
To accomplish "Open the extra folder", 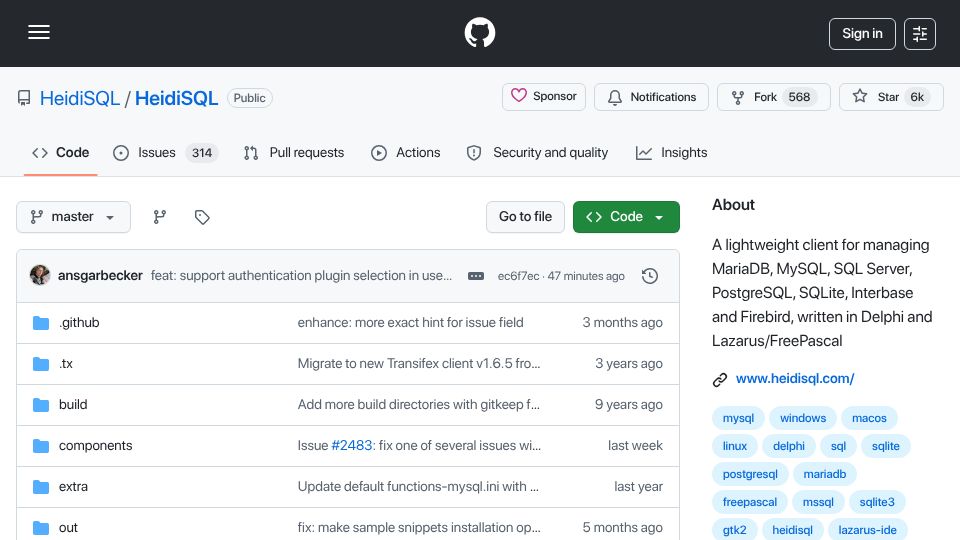I will (x=73, y=487).
